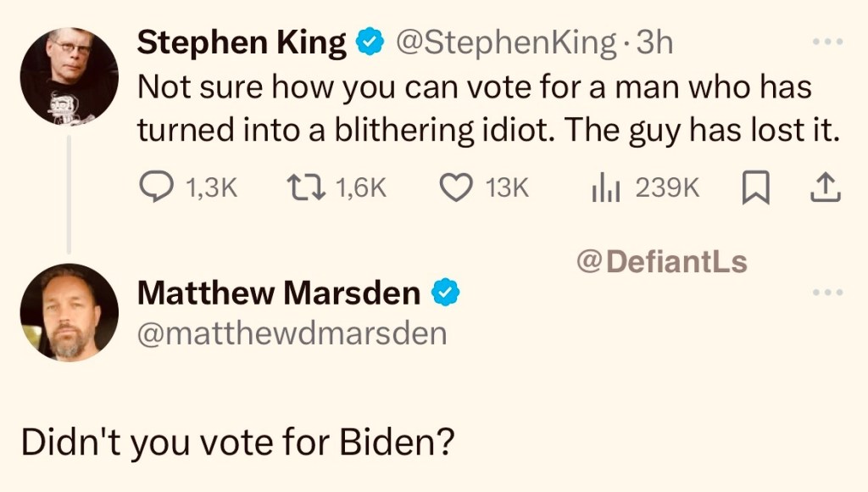868x492 pixels.
Task: Bookmark Stephen King's tweet
Action: click(754, 188)
